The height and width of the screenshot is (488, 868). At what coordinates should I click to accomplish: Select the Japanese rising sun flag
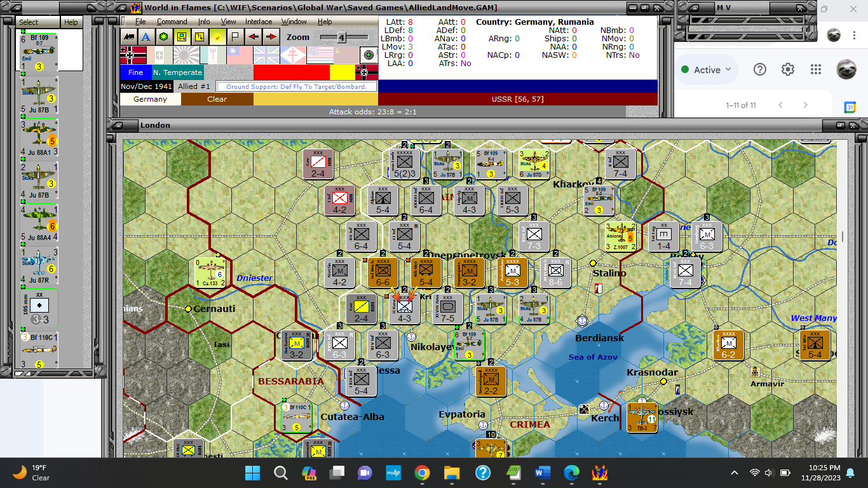187,55
